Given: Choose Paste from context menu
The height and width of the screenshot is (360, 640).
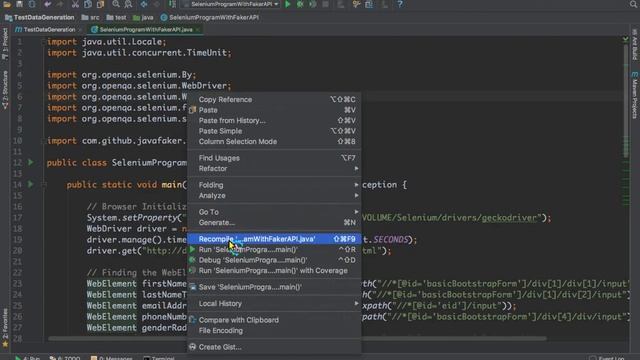Looking at the screenshot, I should tap(274, 110).
